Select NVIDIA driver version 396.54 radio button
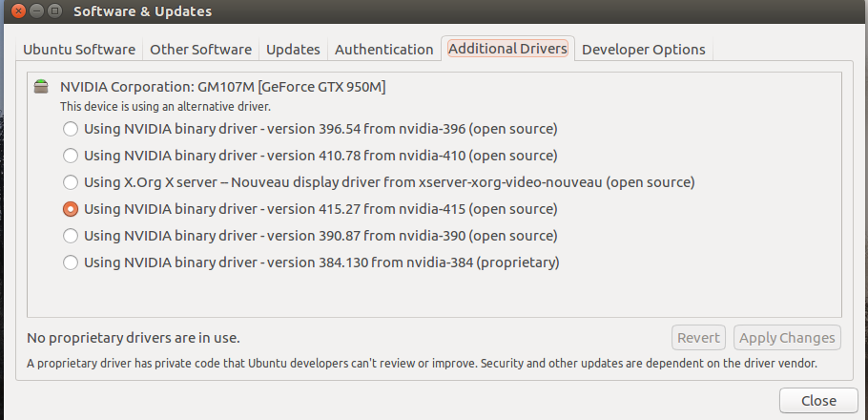This screenshot has width=868, height=420. tap(71, 129)
